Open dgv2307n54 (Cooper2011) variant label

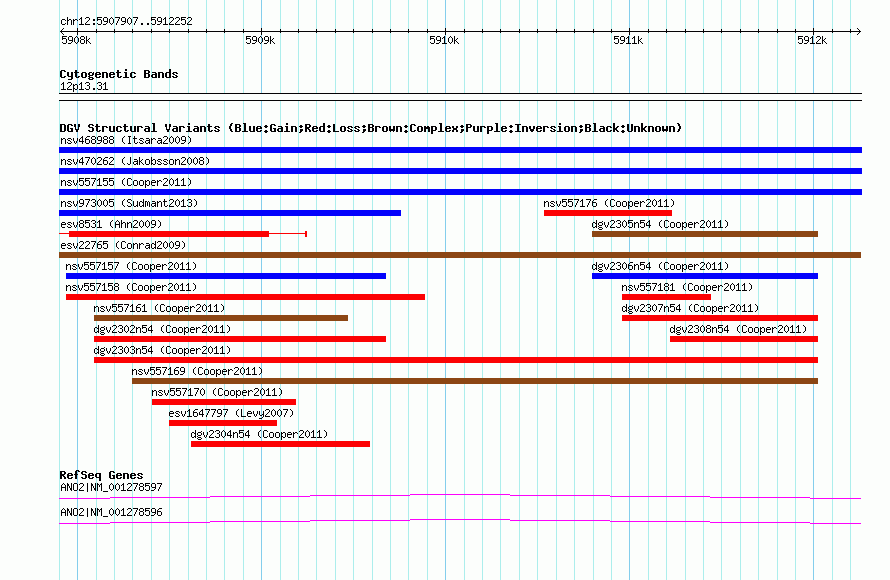click(690, 308)
